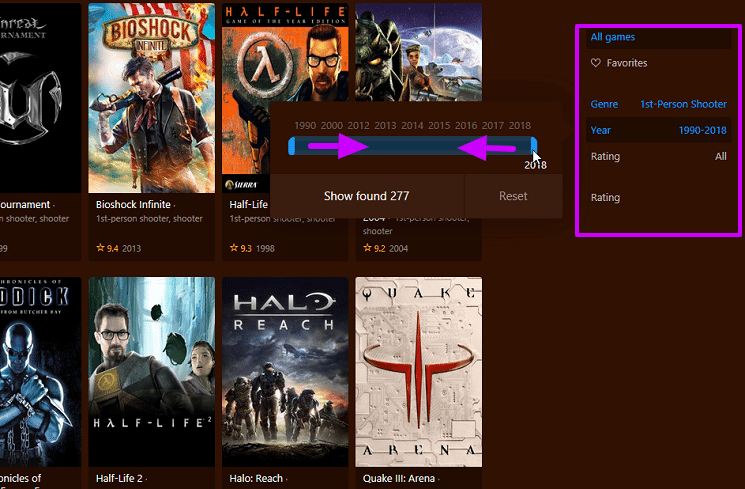The width and height of the screenshot is (745, 489).
Task: Click the 1990 label on year slider
Action: [305, 125]
